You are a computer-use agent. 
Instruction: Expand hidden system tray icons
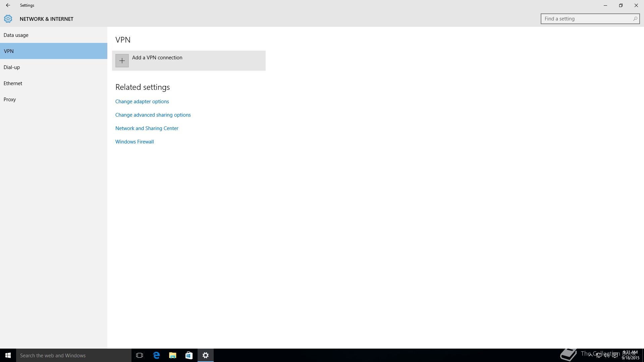(x=590, y=355)
